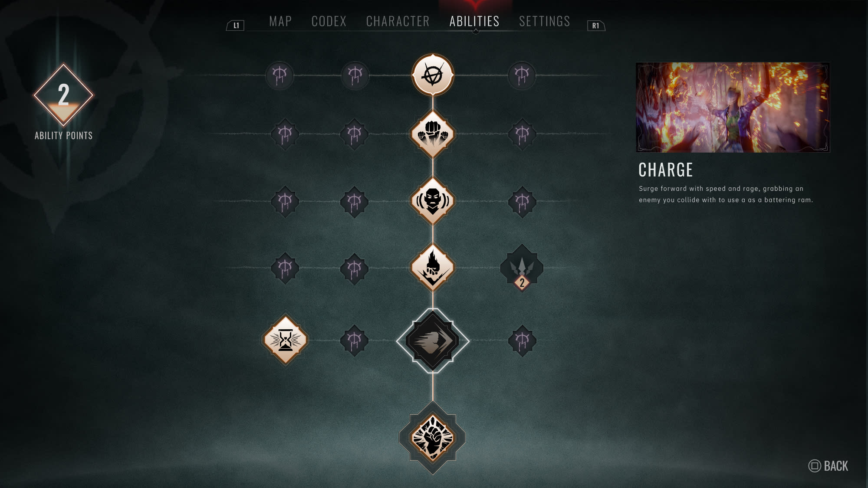Select the three fists ability icon
This screenshot has height=488, width=868.
[433, 134]
